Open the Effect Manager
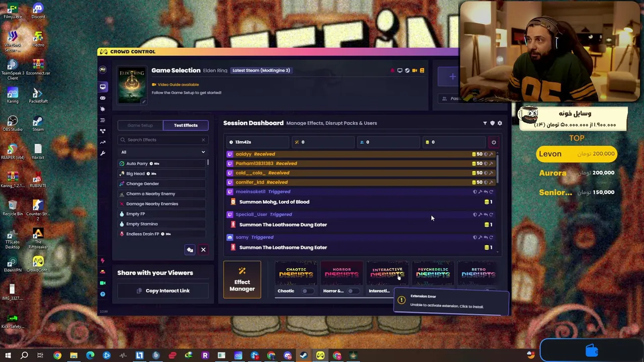This screenshot has width=644, height=362. 242,280
